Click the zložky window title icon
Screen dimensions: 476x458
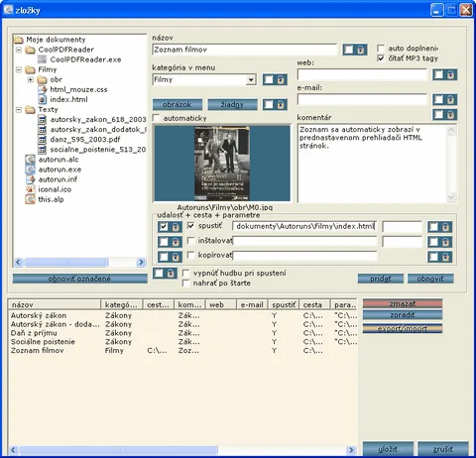tap(8, 10)
